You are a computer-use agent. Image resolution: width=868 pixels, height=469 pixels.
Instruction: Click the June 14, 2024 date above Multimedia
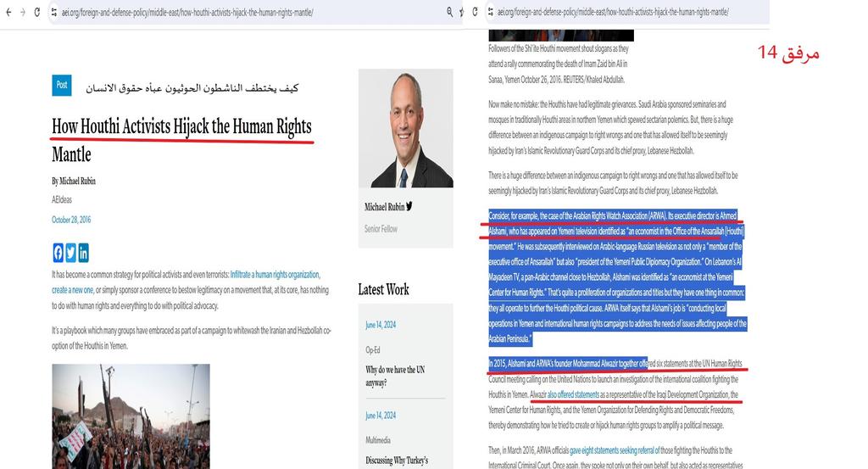click(x=381, y=416)
